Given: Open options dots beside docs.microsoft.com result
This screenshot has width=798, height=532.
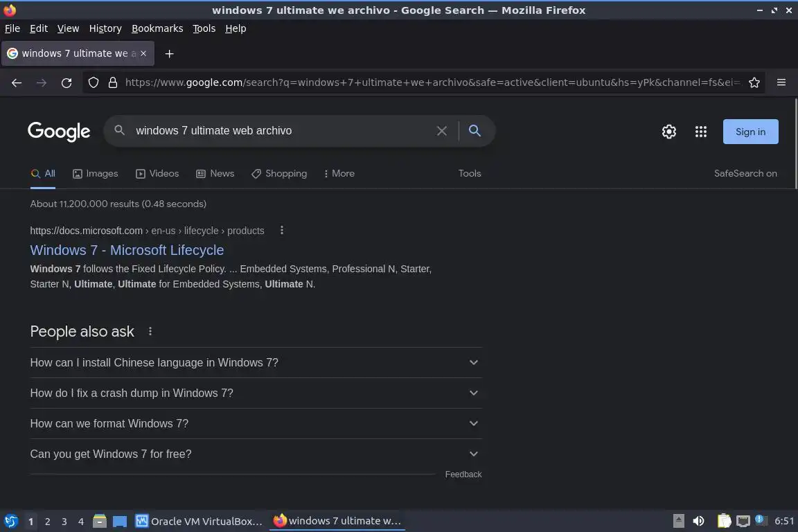Looking at the screenshot, I should 281,231.
